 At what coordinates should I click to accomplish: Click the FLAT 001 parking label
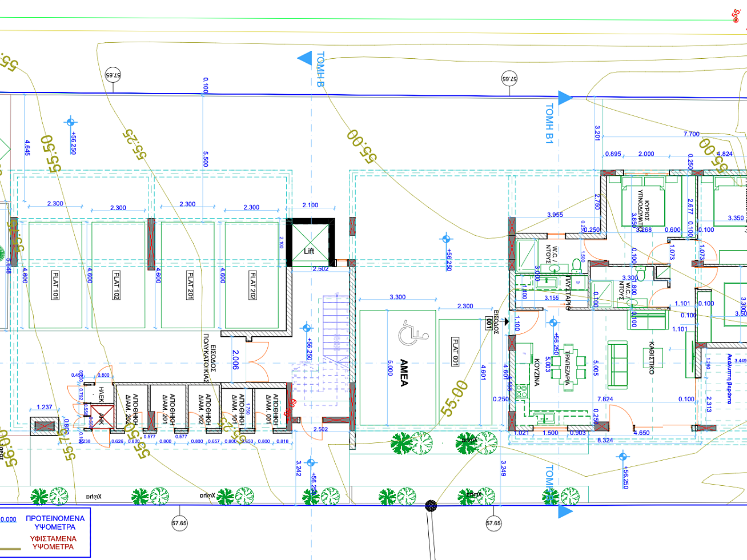(455, 352)
